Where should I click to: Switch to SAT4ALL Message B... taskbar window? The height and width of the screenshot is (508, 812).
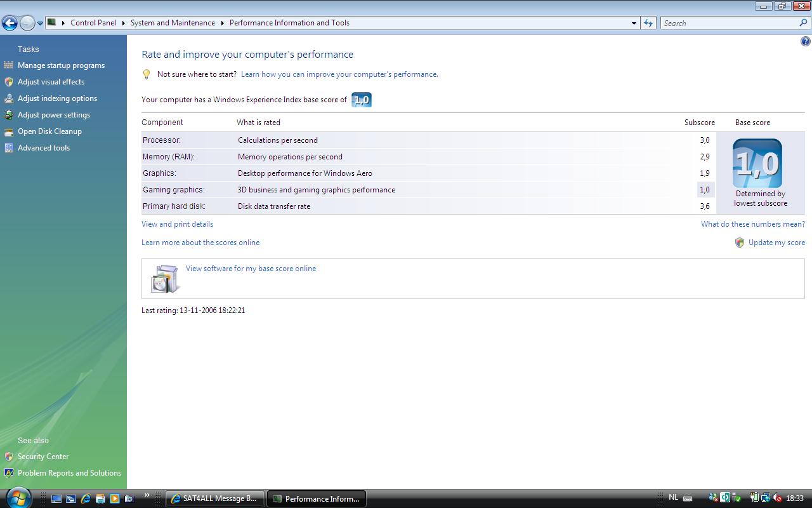tap(214, 498)
